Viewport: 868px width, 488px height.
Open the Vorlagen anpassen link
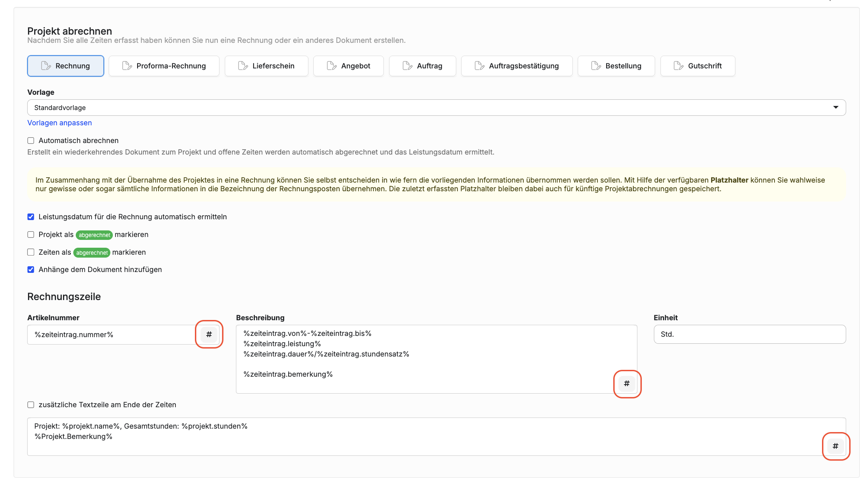[60, 123]
